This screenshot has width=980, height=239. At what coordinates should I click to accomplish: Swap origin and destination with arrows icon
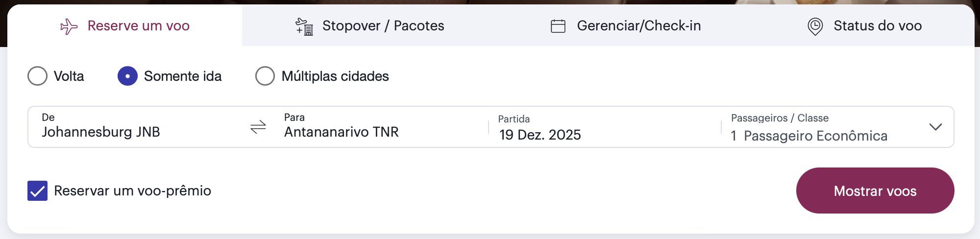(x=258, y=127)
